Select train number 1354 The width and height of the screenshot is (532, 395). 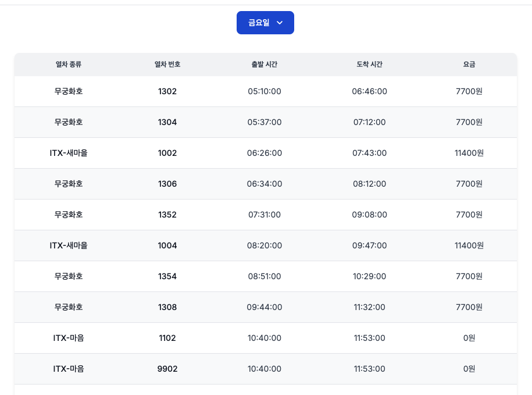[x=167, y=276]
